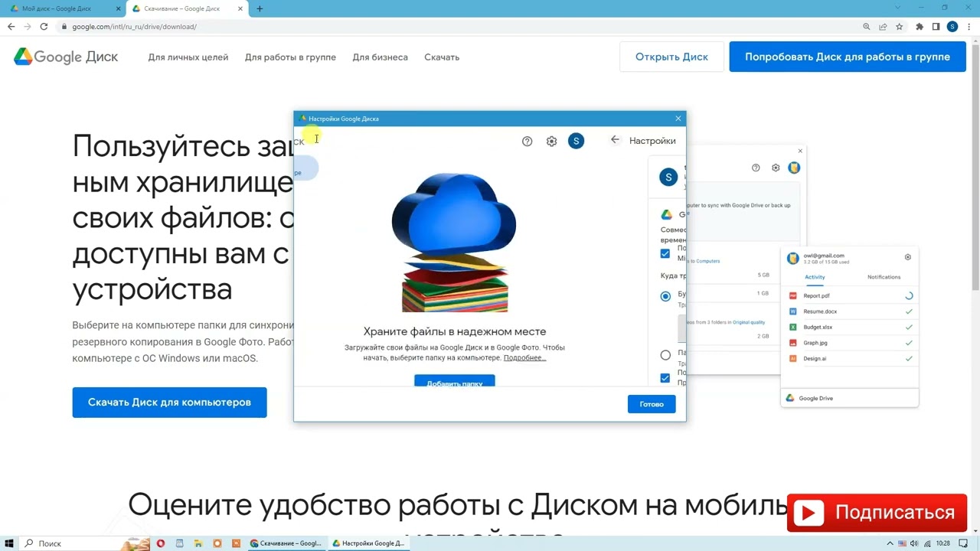
Task: Open the Скачать nav item
Action: click(442, 57)
